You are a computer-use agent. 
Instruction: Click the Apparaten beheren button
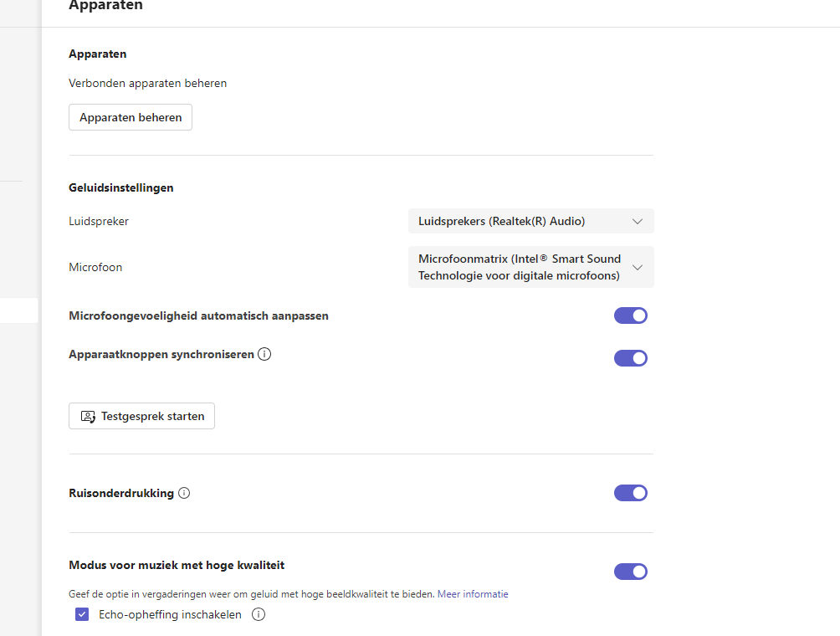pyautogui.click(x=131, y=117)
